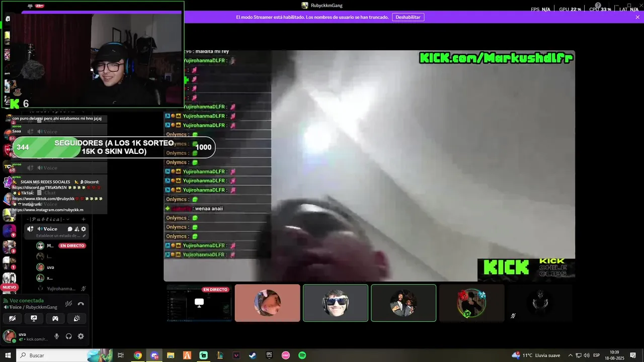Select the pink background participant tile
This screenshot has height=362, width=644.
point(267,303)
